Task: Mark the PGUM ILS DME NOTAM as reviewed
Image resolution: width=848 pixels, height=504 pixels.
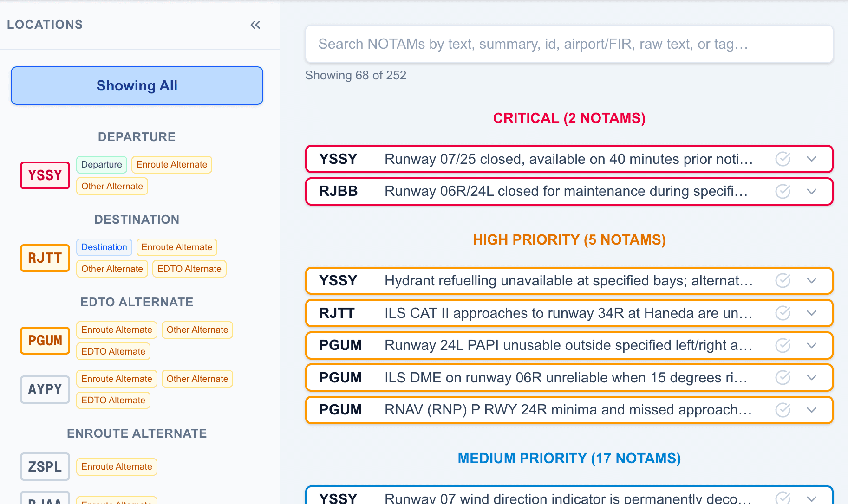Action: pyautogui.click(x=783, y=377)
